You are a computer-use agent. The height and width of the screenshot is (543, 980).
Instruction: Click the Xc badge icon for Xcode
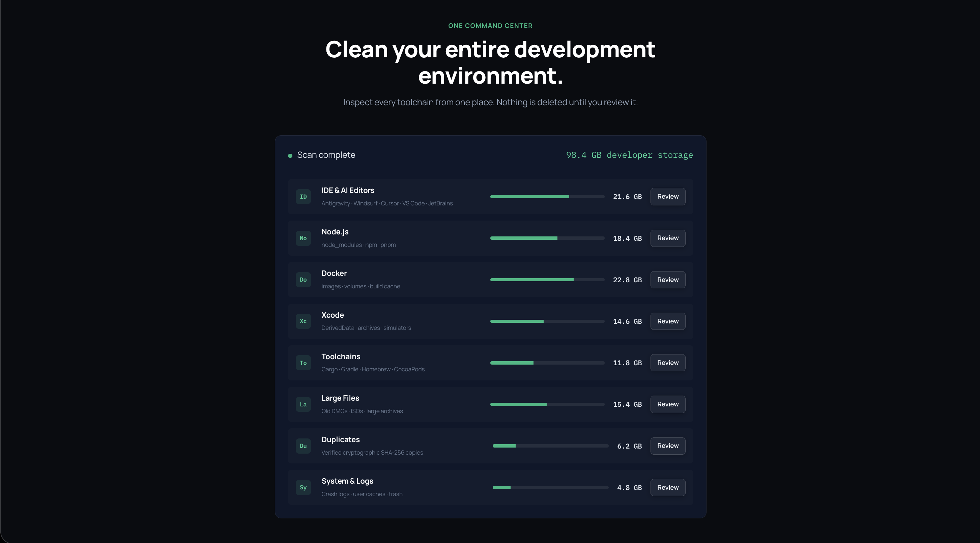[x=303, y=321]
